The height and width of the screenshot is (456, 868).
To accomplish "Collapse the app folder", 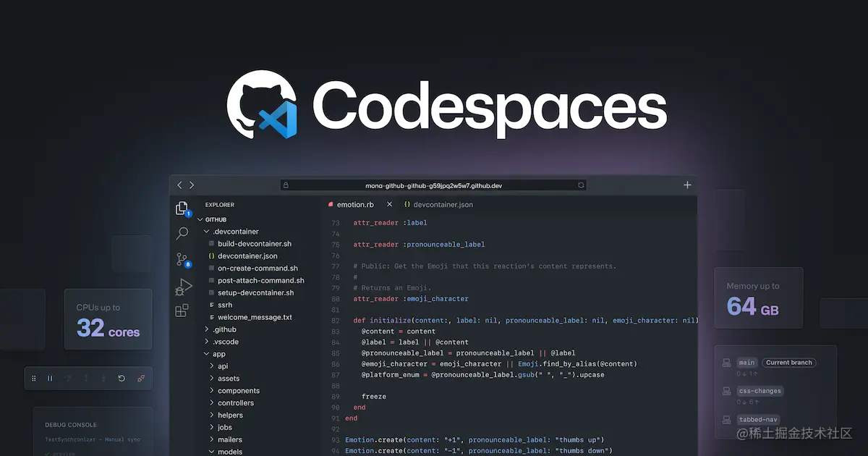I will pos(207,354).
